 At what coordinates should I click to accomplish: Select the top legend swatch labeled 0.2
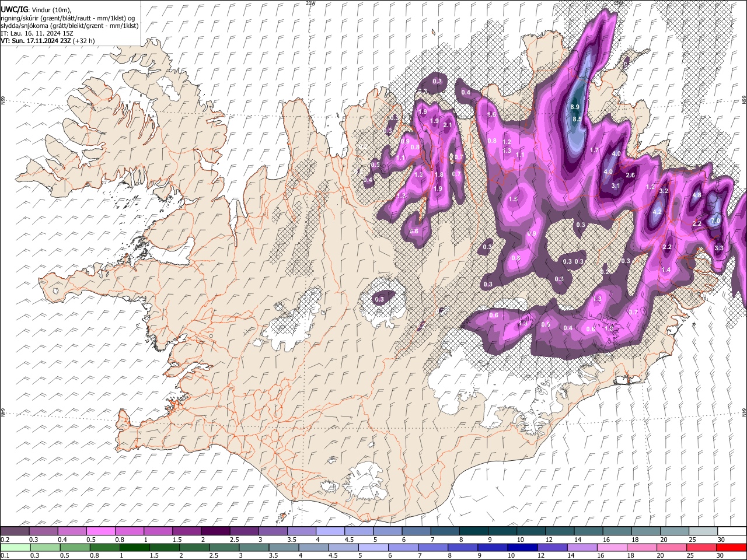(x=15, y=531)
